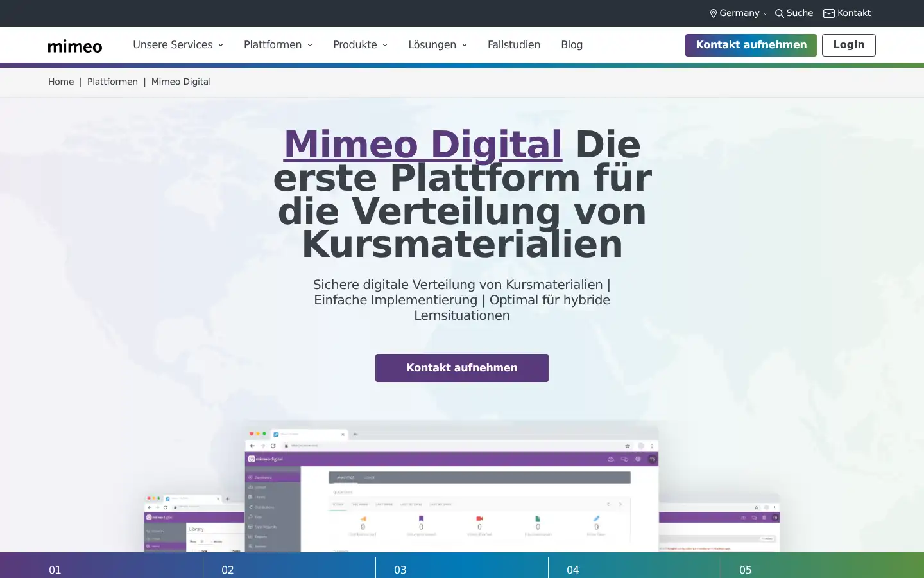Click the central dashboard screenshot image
924x578 pixels.
click(452, 489)
